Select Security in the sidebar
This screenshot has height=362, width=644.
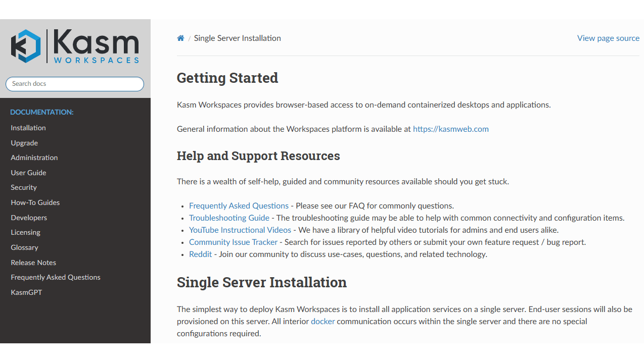pos(24,187)
